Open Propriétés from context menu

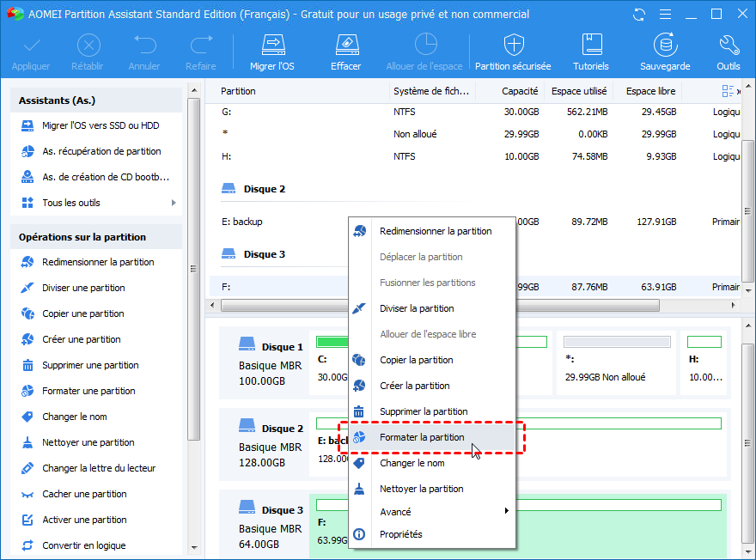(x=432, y=534)
